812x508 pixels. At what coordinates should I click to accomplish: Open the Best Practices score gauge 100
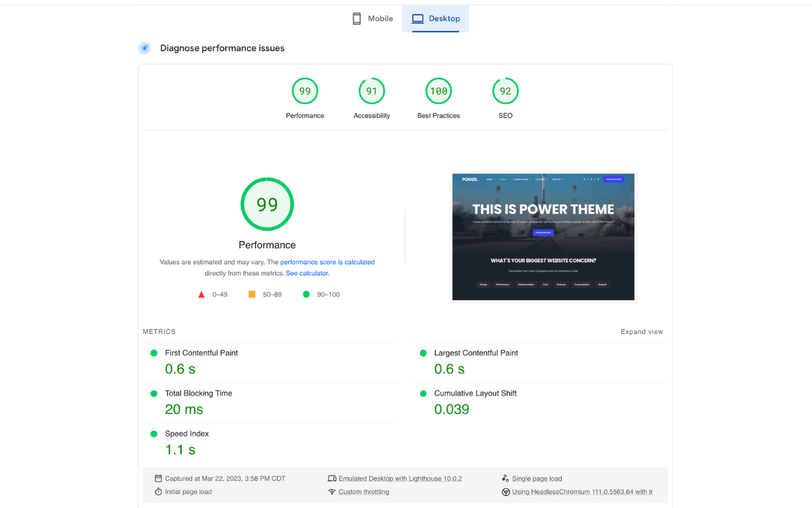click(438, 91)
